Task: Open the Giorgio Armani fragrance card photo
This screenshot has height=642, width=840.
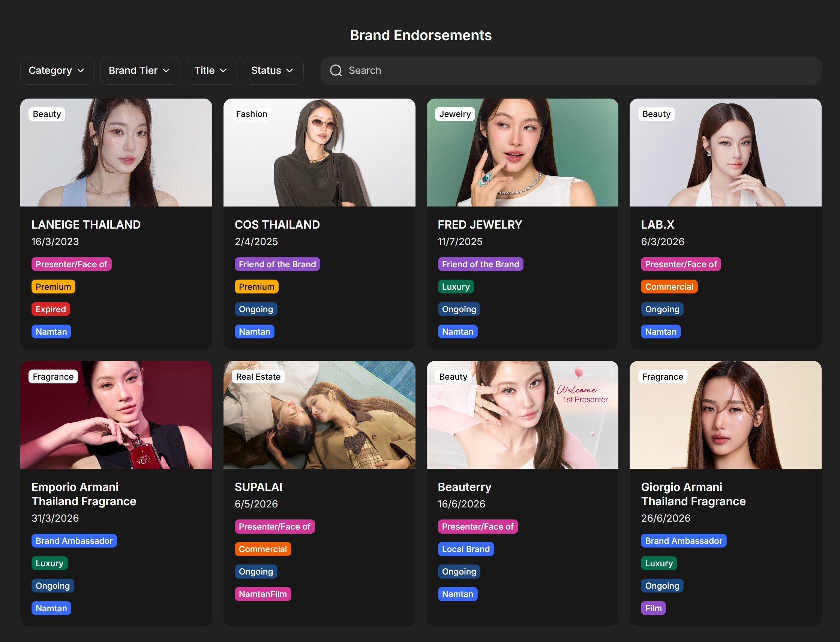Action: [x=725, y=415]
